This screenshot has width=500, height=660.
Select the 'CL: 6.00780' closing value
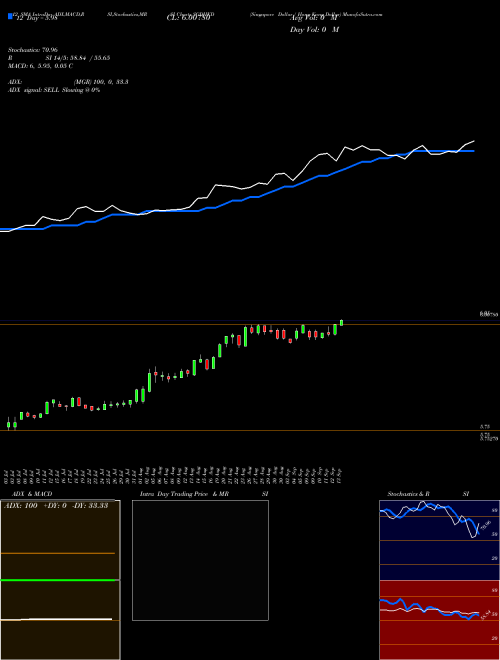(x=188, y=18)
